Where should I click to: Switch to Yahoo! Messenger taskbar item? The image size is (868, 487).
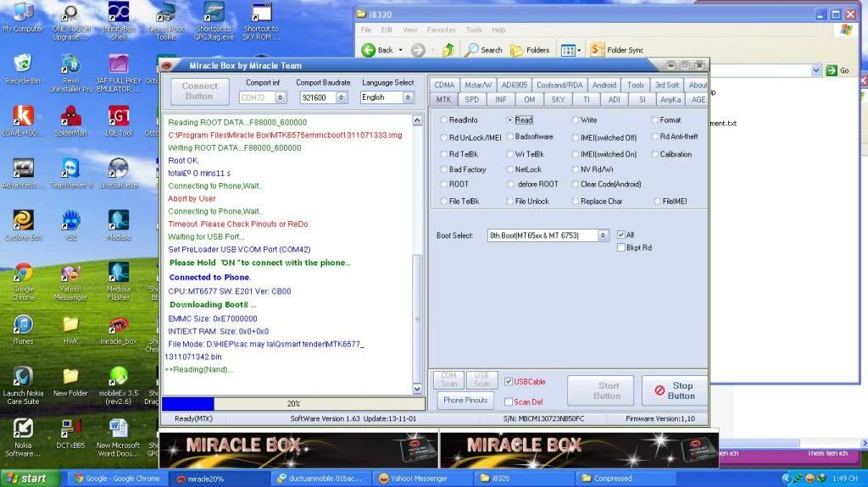coord(425,479)
